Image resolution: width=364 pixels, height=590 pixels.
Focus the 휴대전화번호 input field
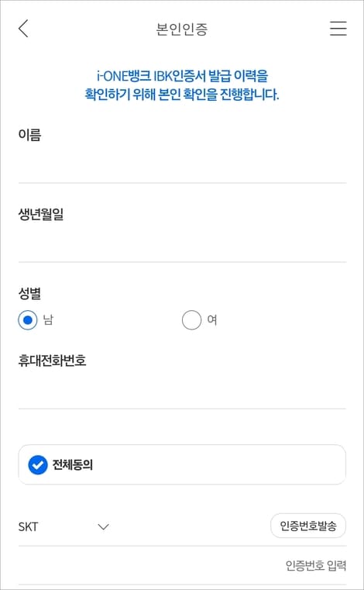(x=182, y=392)
